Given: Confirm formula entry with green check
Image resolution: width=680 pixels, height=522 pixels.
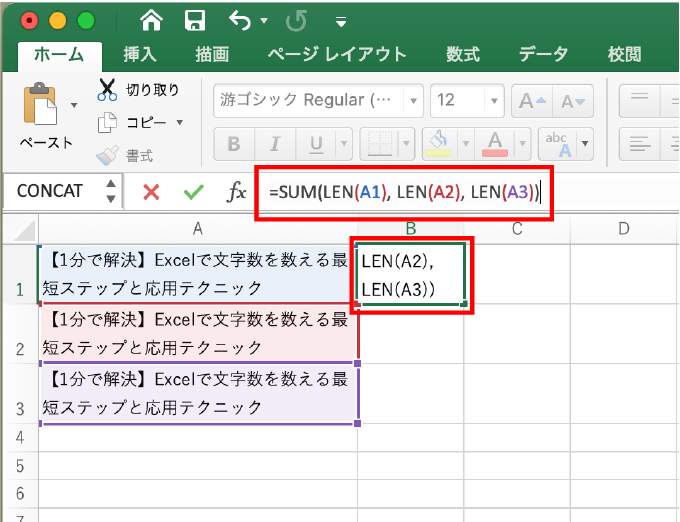Looking at the screenshot, I should tap(193, 192).
